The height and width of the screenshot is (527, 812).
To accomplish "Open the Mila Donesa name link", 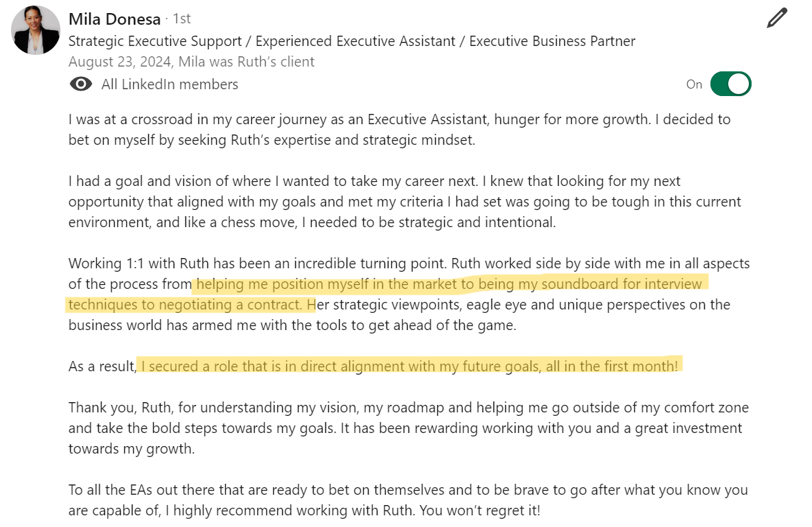I will 115,19.
